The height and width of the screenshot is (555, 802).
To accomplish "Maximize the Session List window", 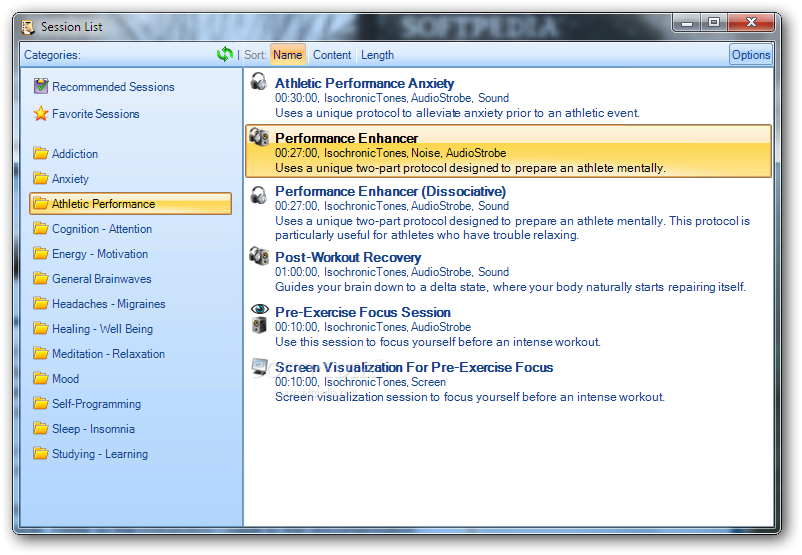I will [714, 23].
